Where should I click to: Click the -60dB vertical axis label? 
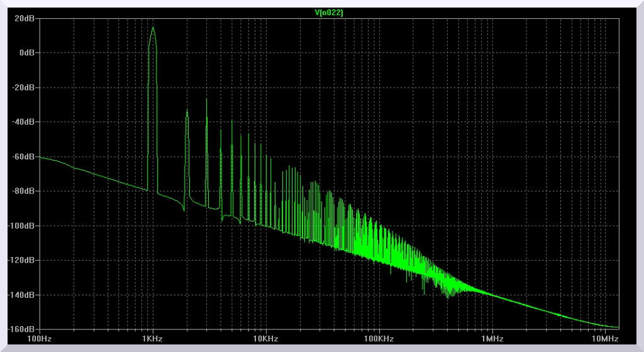(24, 157)
